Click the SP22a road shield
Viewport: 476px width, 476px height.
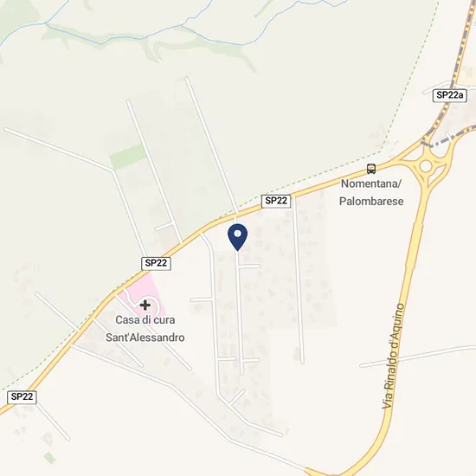tap(449, 95)
